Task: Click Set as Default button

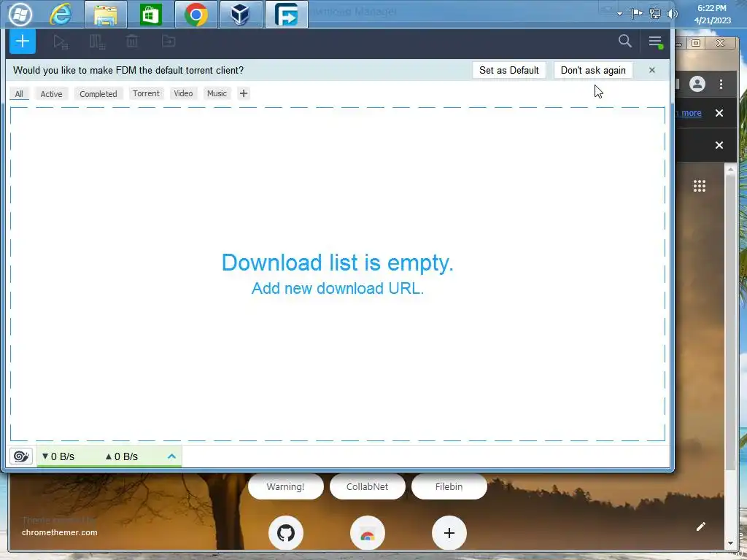Action: coord(508,70)
